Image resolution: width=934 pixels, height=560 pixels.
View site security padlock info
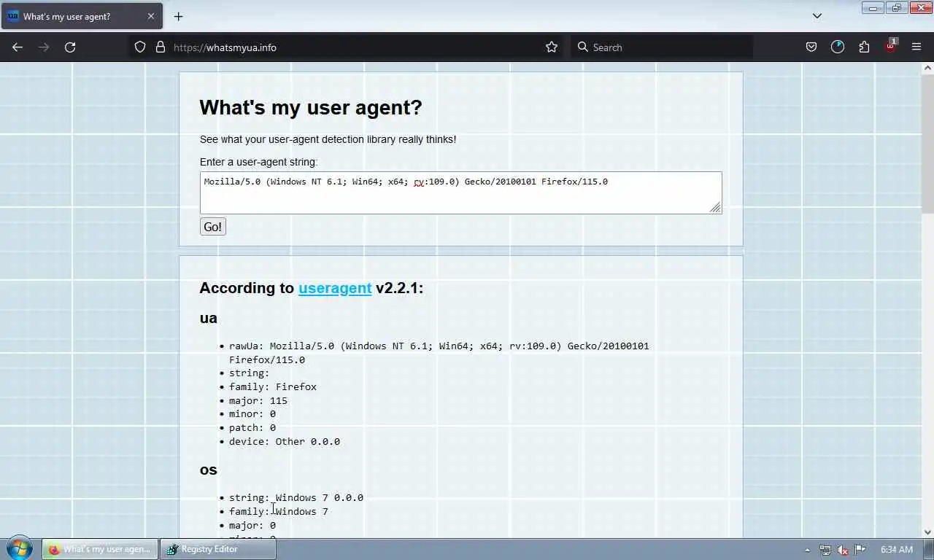(x=161, y=47)
